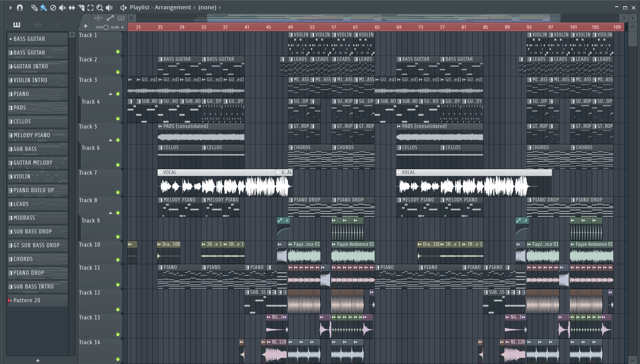
Task: Show audio clips in the picker panel
Action: click(x=38, y=24)
